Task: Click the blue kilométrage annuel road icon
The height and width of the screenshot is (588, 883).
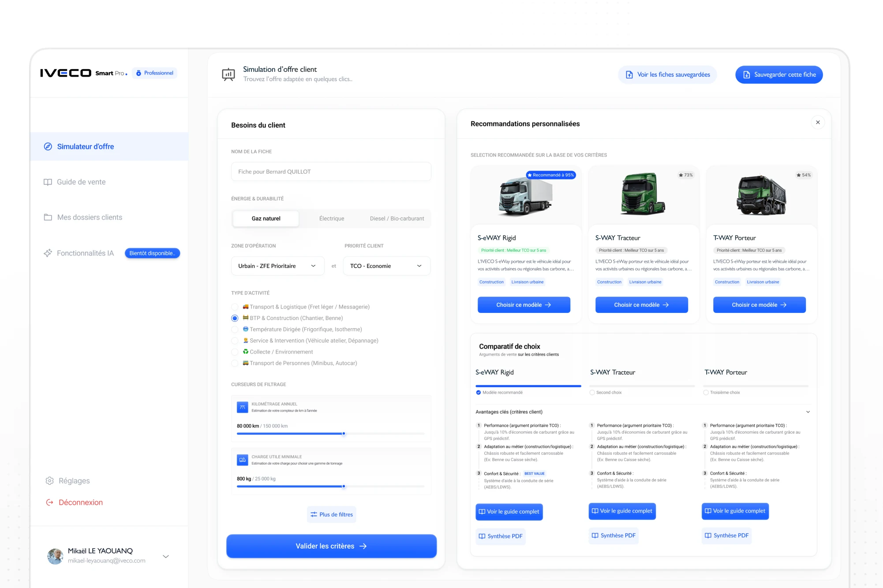Action: pos(242,407)
